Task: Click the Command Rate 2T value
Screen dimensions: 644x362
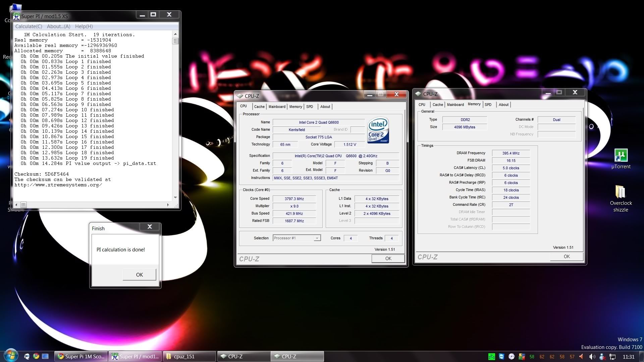Action: tap(511, 205)
